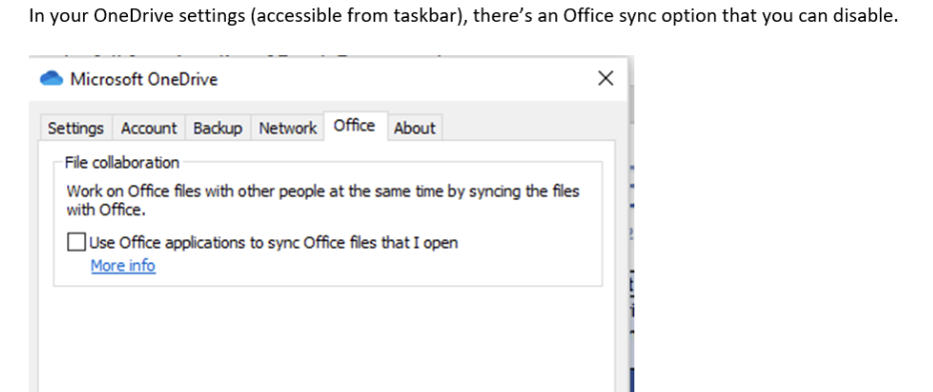Enable Use Office applications to sync checkbox
This screenshot has height=392, width=933.
coord(76,242)
